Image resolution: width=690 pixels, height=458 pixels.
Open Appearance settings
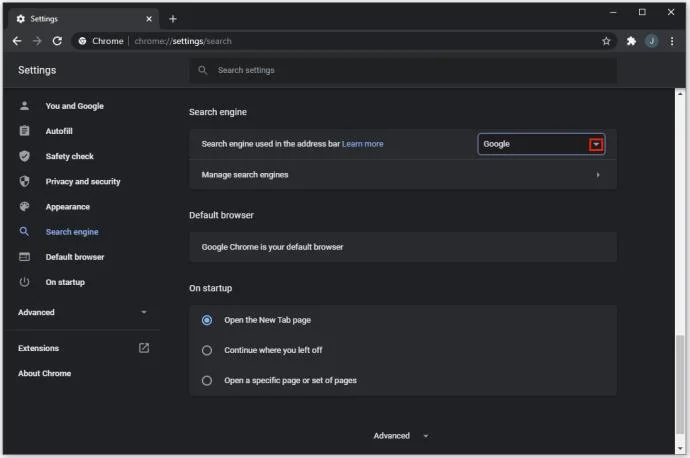68,207
